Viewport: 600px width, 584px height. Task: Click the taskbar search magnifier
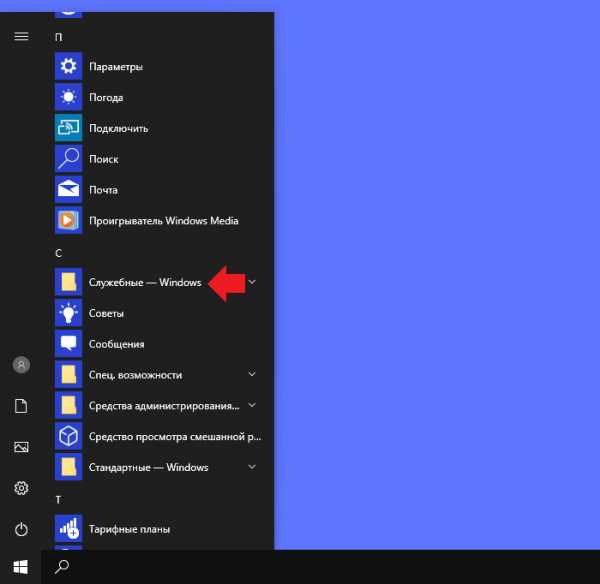pyautogui.click(x=62, y=567)
